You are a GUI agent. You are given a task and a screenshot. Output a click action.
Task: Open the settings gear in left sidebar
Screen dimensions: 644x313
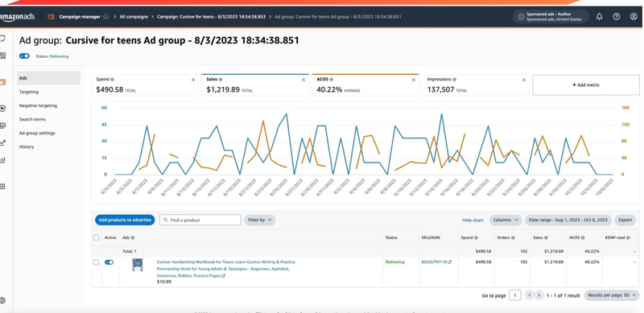[2, 300]
